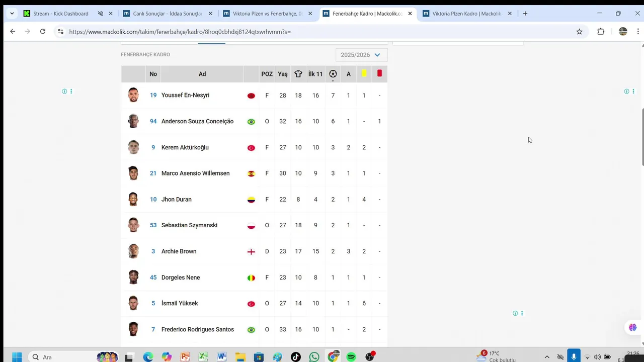
Task: Sort table by Yaş column header
Action: pos(283,74)
